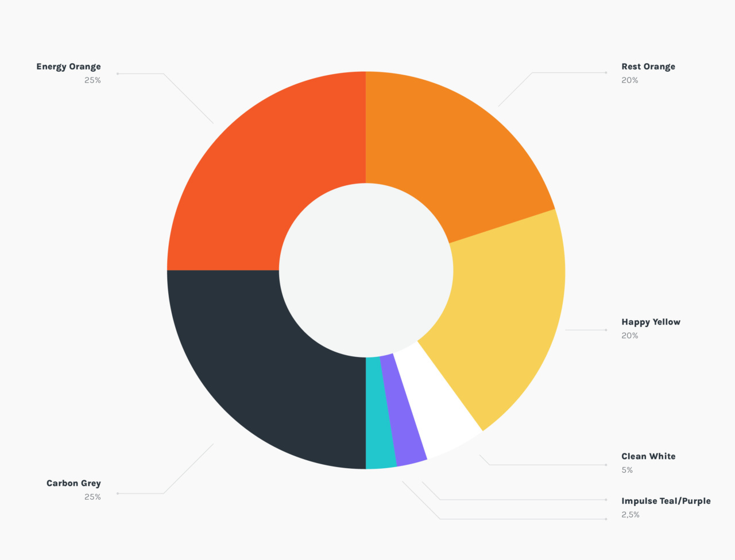Click the 25% value under Energy Orange
The width and height of the screenshot is (735, 560).
92,80
